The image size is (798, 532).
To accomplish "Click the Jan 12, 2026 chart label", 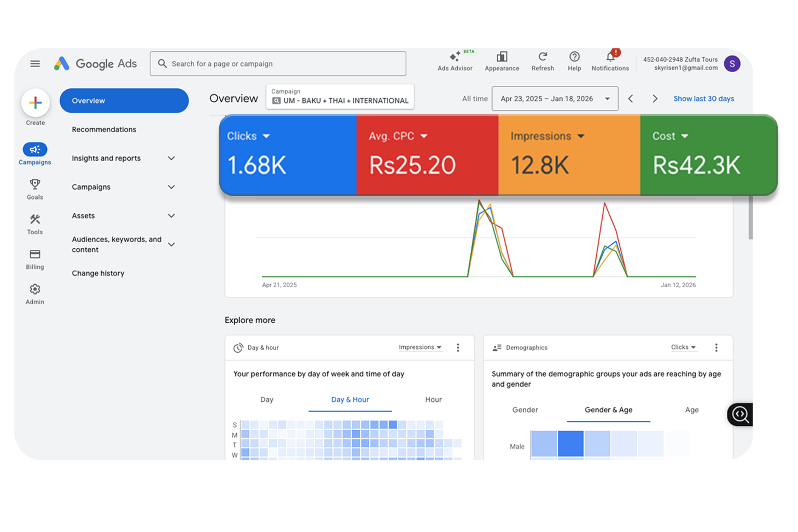I will click(678, 285).
